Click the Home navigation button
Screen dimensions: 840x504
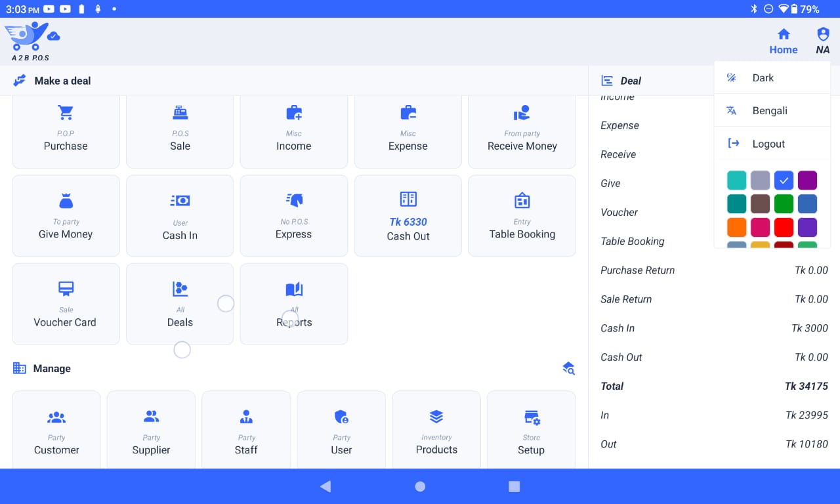point(783,39)
